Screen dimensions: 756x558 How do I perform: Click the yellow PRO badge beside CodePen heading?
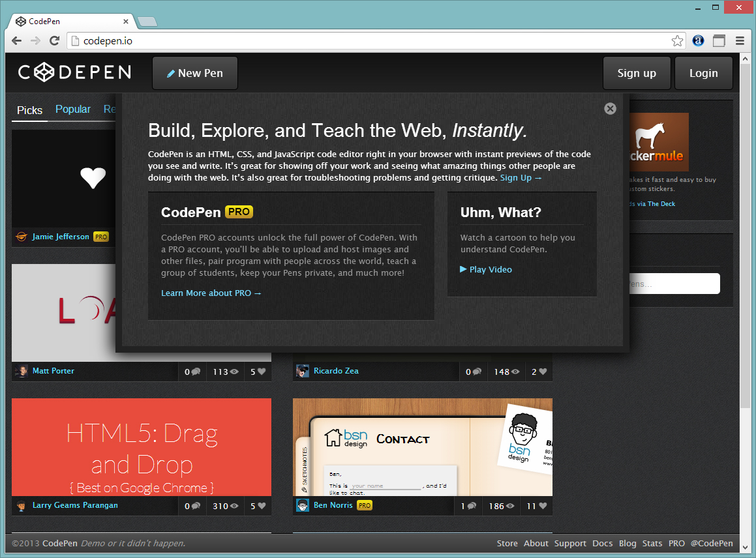point(239,212)
